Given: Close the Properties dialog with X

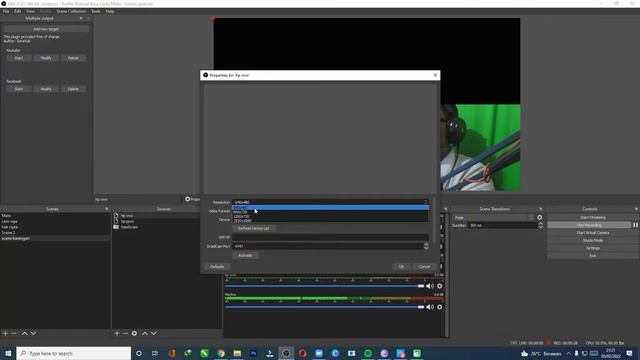Looking at the screenshot, I should coord(435,75).
